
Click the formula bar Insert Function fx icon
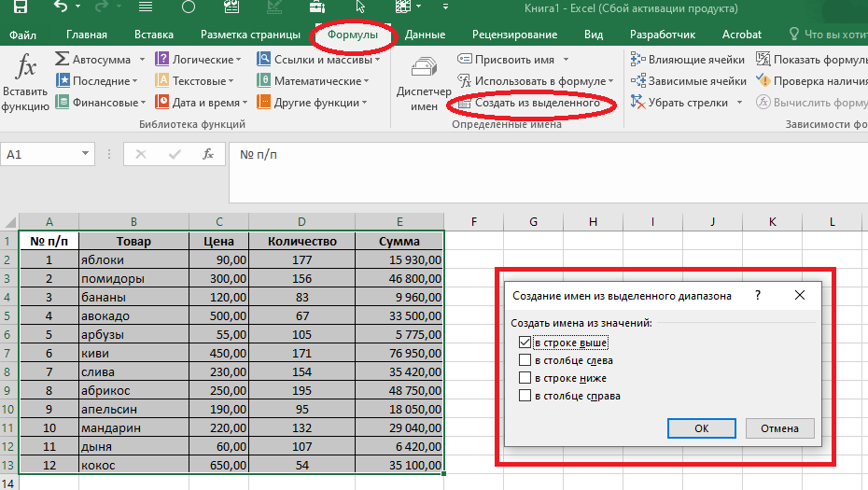[x=208, y=155]
